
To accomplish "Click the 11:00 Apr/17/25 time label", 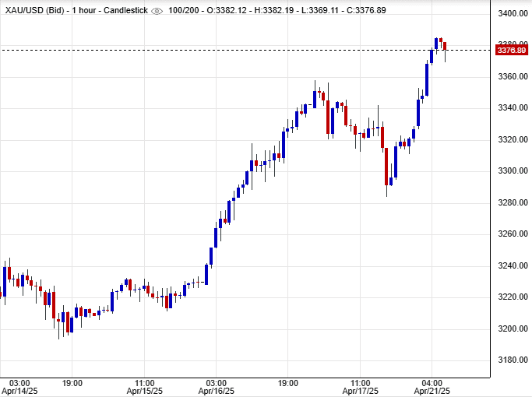I will coord(361,387).
